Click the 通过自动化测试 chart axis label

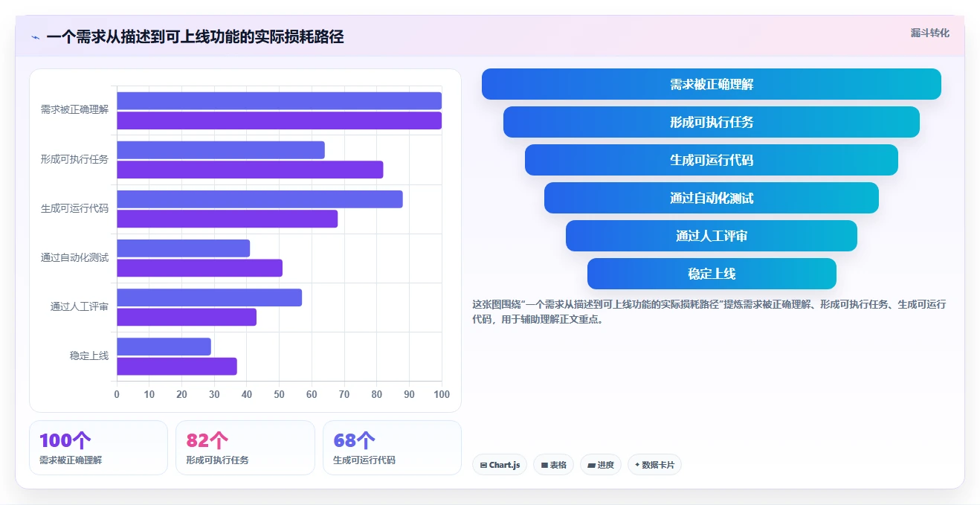tap(74, 257)
